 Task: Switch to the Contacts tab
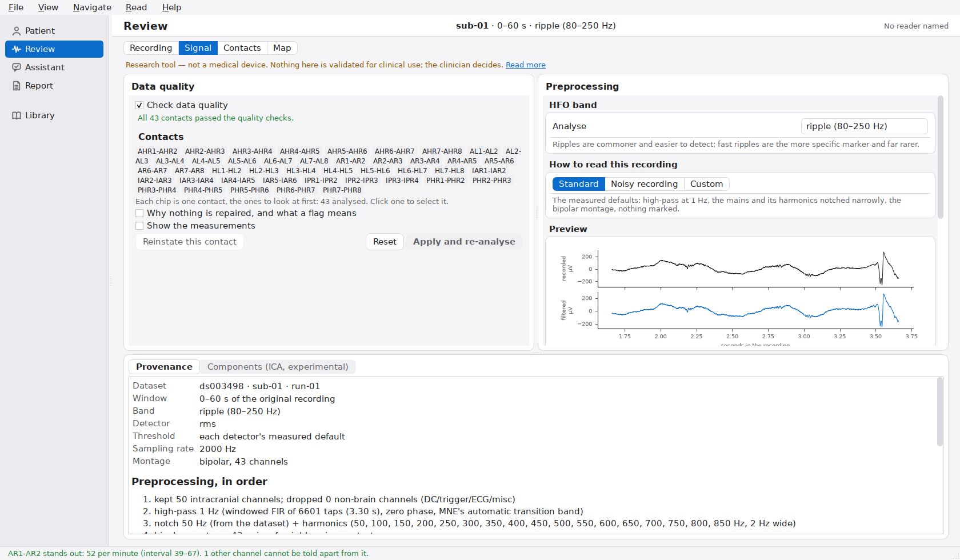pos(242,48)
